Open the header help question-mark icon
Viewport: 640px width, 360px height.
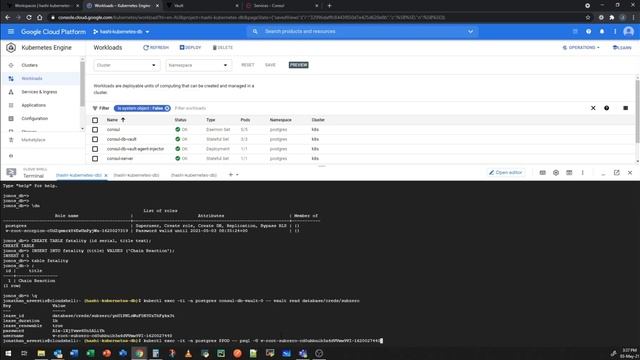[x=589, y=31]
